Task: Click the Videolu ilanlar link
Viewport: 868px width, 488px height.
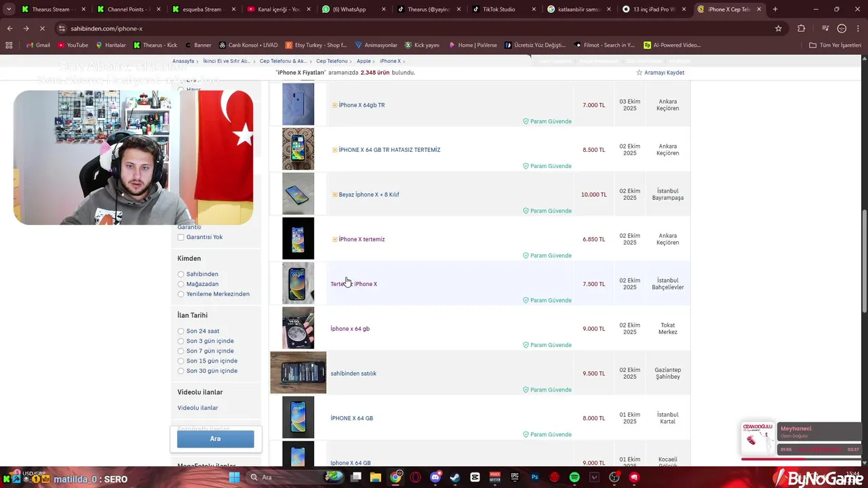Action: pos(198,408)
